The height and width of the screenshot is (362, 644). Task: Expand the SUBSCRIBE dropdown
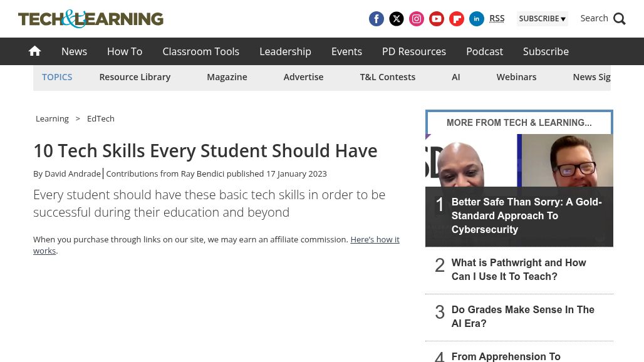coord(543,18)
